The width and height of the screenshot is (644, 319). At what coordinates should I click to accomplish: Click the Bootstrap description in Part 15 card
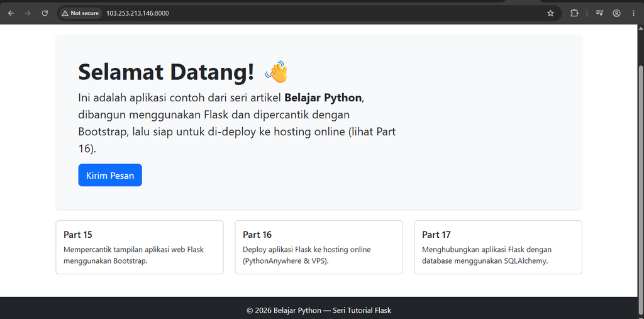tap(133, 255)
